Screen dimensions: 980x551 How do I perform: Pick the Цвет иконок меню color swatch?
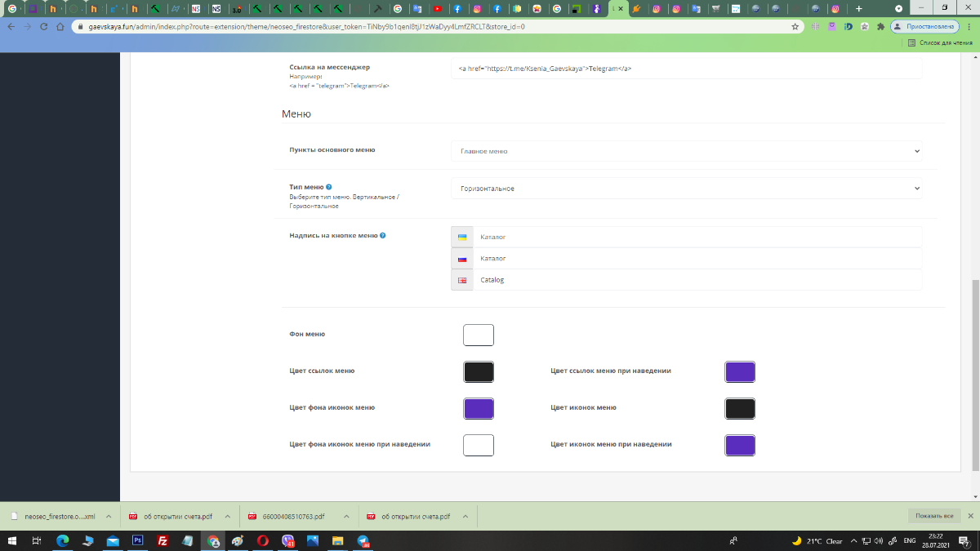(740, 409)
